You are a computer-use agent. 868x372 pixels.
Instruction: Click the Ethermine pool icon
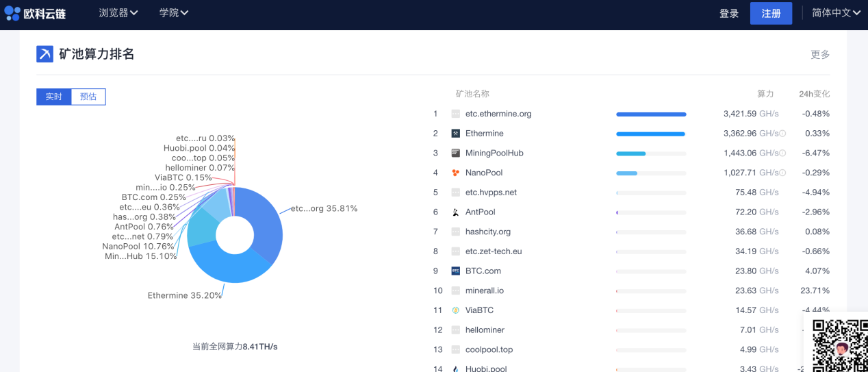coord(456,134)
